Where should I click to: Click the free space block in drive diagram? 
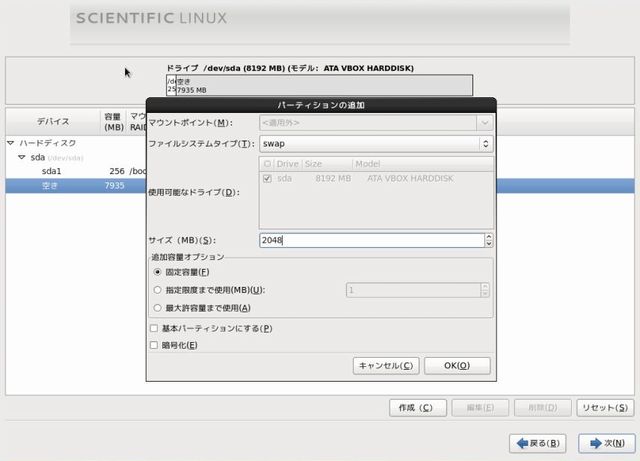(x=320, y=86)
